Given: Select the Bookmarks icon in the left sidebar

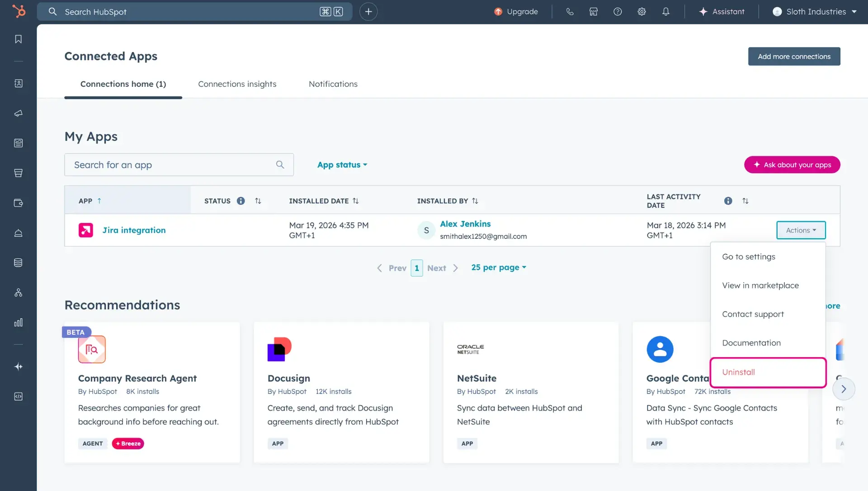Looking at the screenshot, I should click(18, 39).
